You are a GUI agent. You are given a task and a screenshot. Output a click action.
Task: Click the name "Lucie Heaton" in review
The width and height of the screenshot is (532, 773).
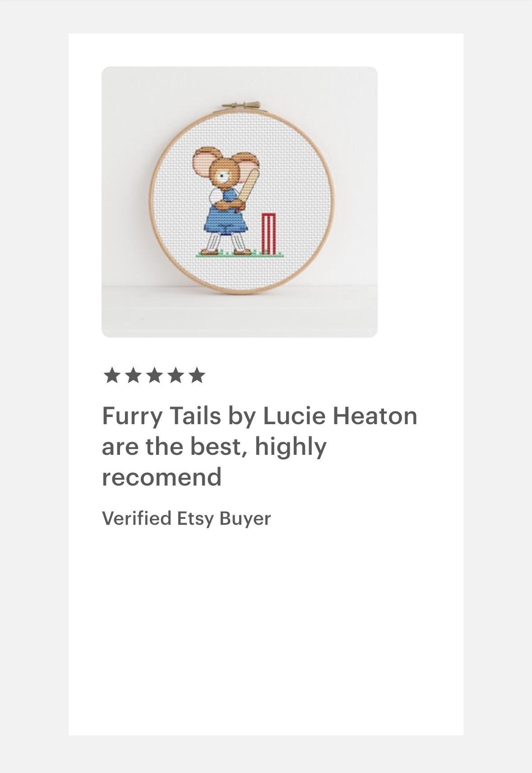[x=340, y=415]
